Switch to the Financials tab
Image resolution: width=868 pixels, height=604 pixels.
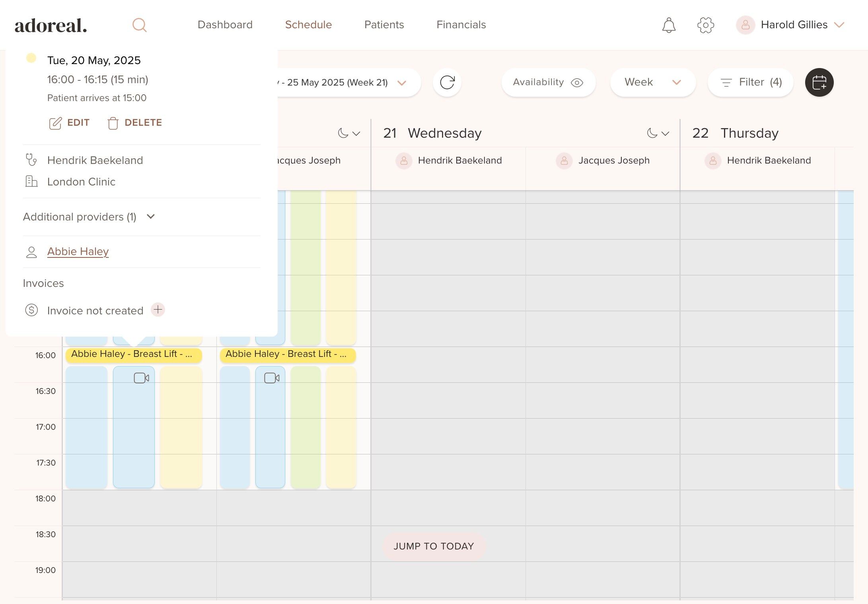[461, 25]
